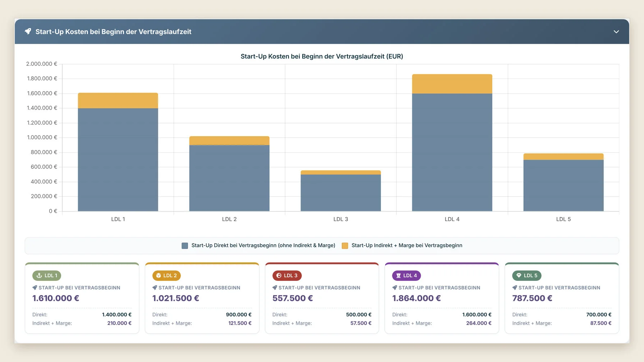This screenshot has width=644, height=362.
Task: Click the rocket icon in the LDL 3 card
Action: tap(275, 288)
